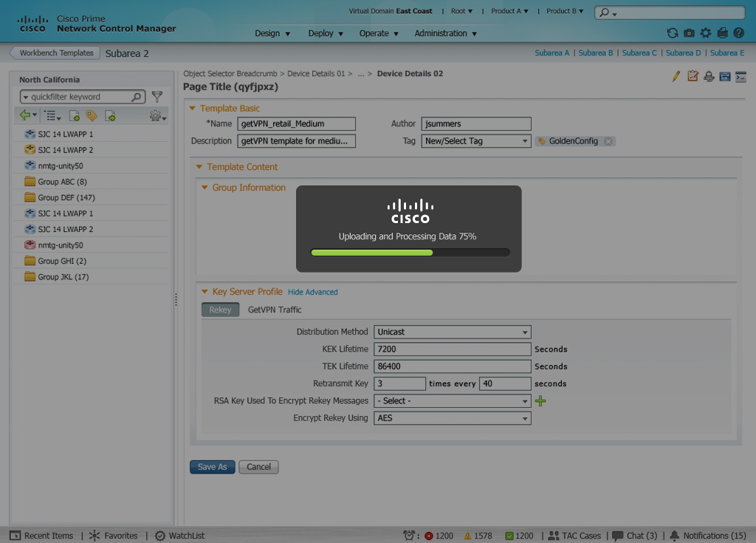Expand the New/Select Tag dropdown

(x=476, y=141)
